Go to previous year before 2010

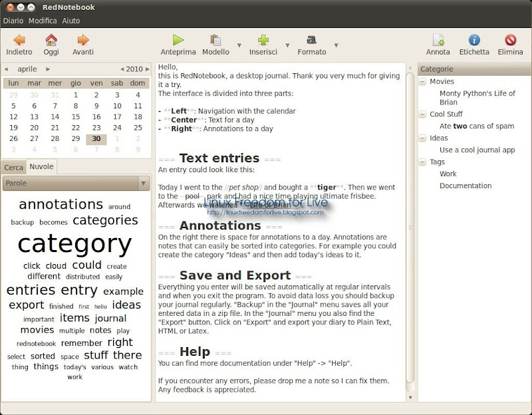click(122, 69)
